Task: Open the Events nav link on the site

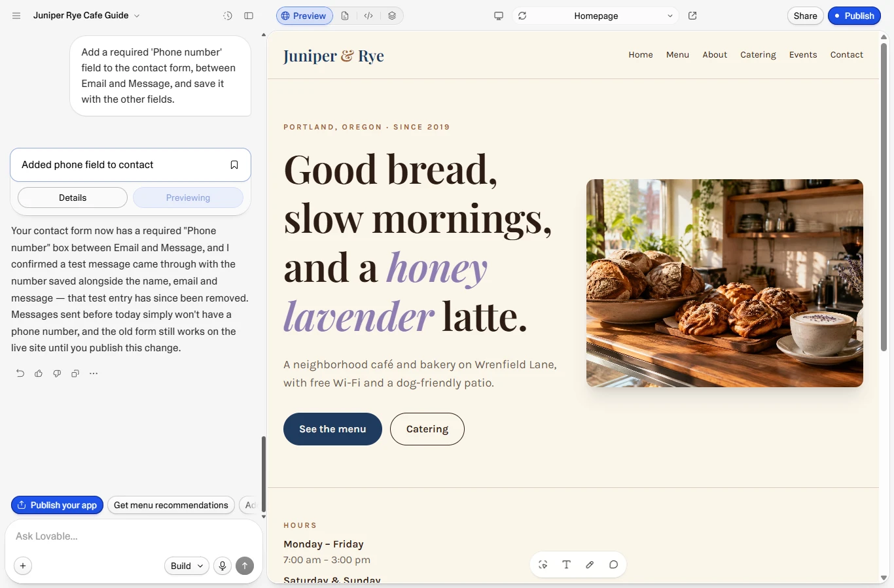Action: point(803,55)
